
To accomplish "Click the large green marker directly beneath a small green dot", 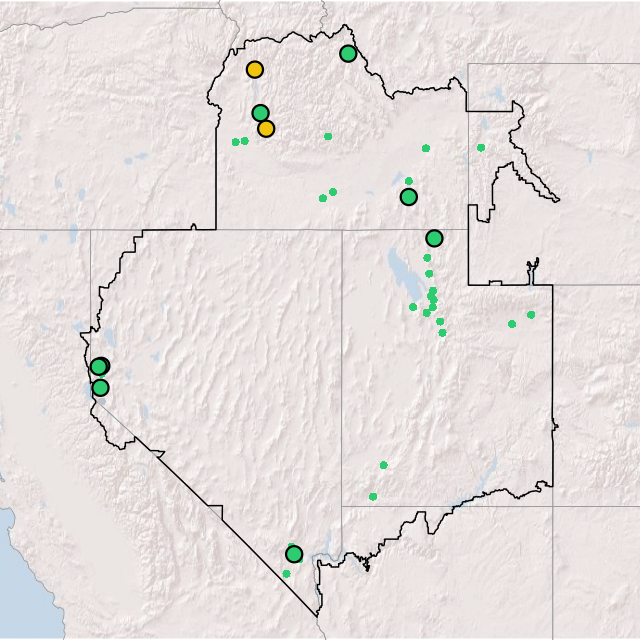I will (409, 197).
